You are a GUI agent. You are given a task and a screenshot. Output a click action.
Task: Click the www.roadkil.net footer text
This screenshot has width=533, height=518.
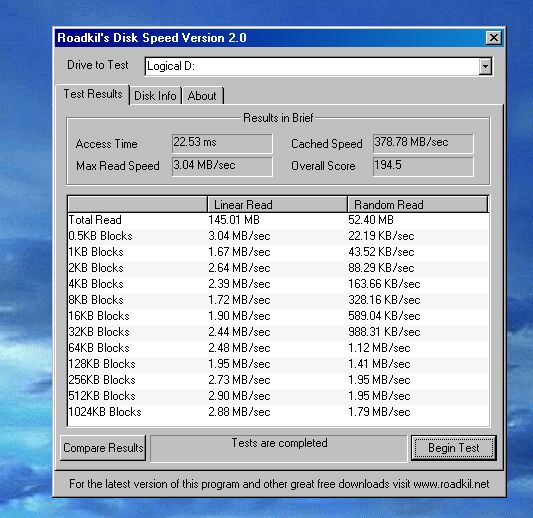(x=451, y=484)
